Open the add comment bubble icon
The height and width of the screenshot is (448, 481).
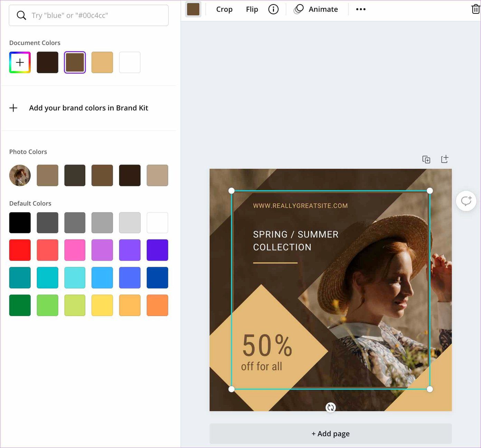pos(466,201)
